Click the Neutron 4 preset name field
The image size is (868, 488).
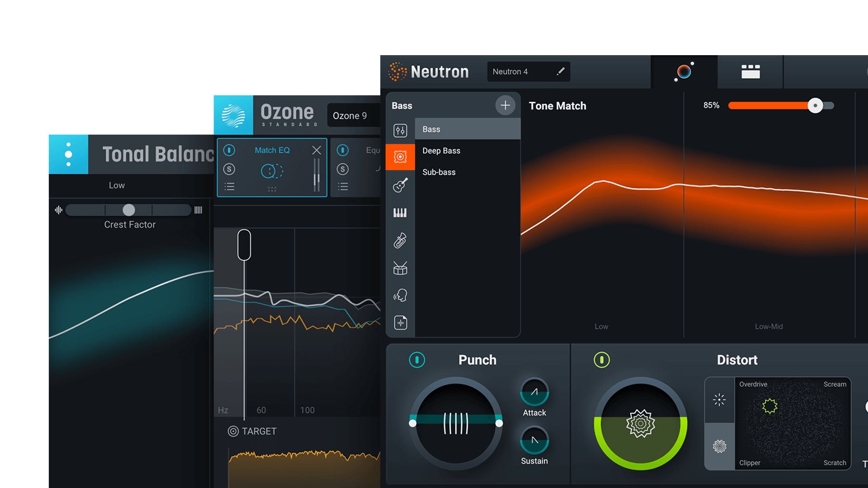pyautogui.click(x=529, y=72)
